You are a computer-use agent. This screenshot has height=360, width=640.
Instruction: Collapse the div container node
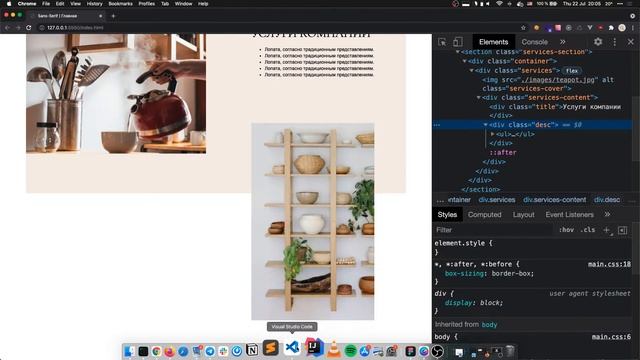pyautogui.click(x=464, y=61)
